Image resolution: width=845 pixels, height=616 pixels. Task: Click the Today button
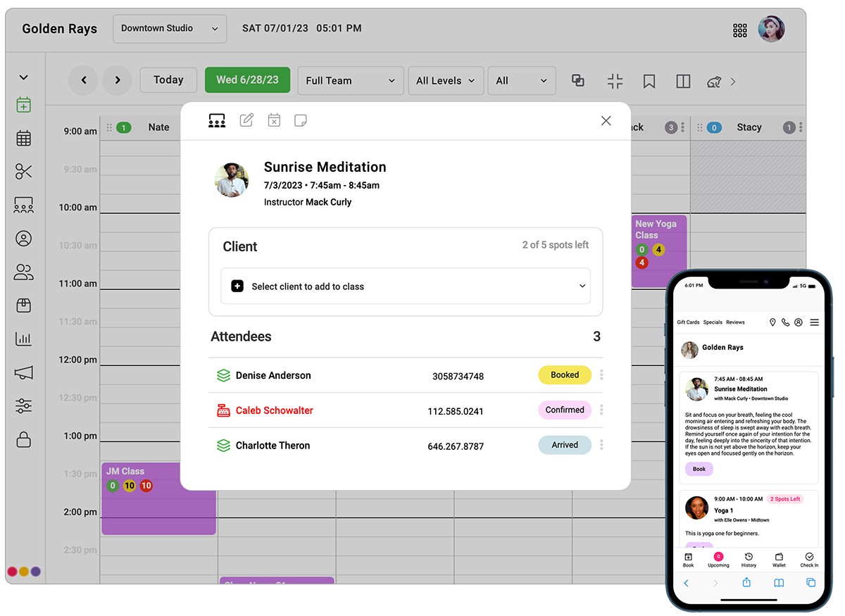point(168,80)
